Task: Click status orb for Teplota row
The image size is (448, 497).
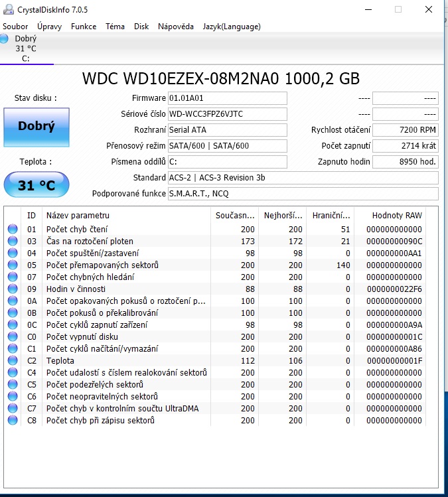Action: click(13, 360)
